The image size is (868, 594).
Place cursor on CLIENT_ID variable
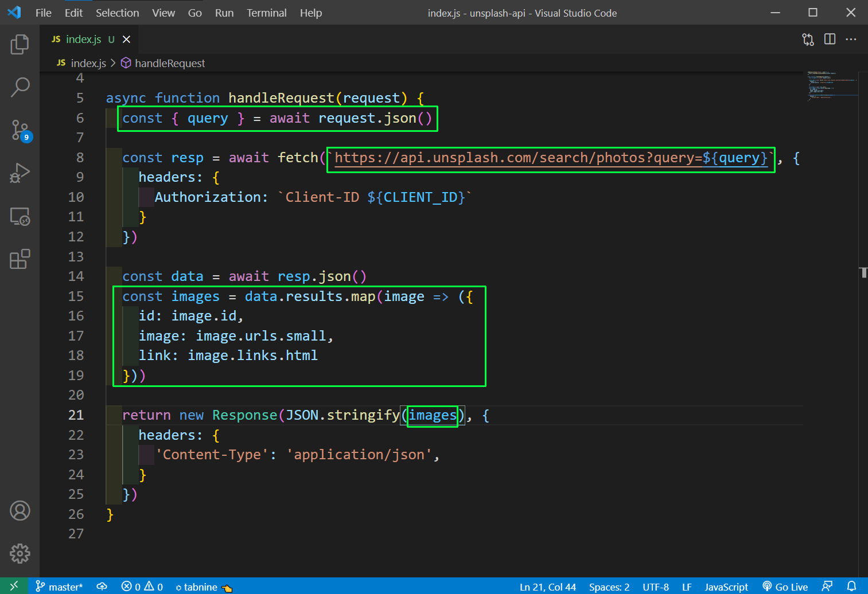point(421,197)
